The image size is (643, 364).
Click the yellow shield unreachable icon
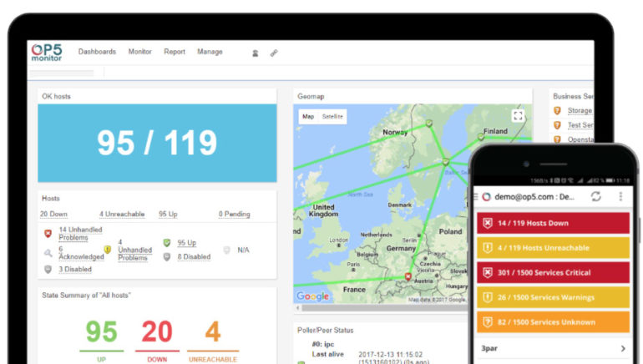108,250
